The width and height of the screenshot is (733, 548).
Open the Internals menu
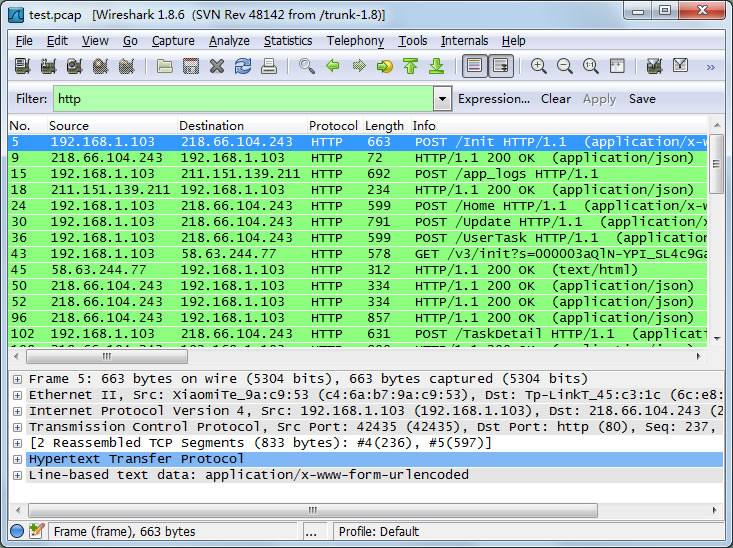[x=464, y=41]
